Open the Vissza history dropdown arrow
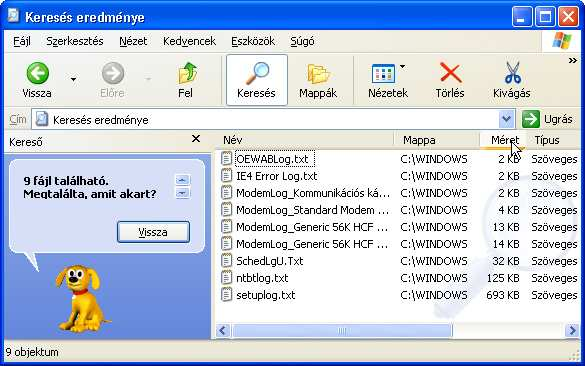This screenshot has width=585, height=366. tap(73, 79)
